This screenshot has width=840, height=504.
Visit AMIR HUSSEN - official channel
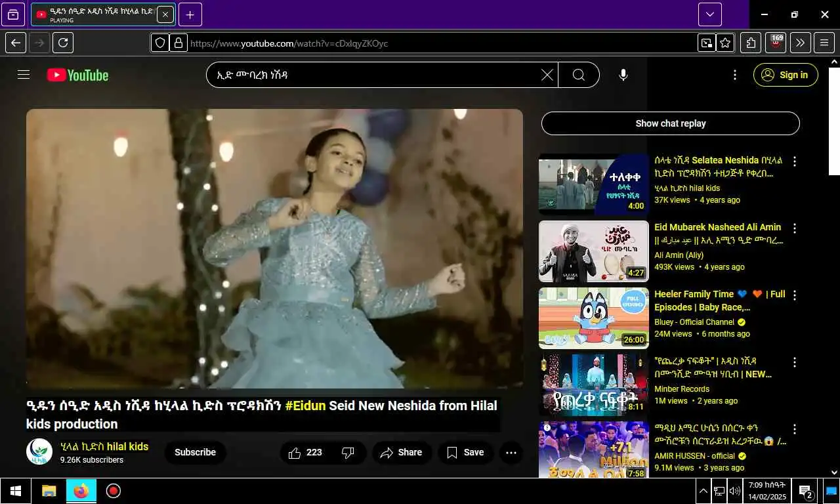(x=694, y=456)
